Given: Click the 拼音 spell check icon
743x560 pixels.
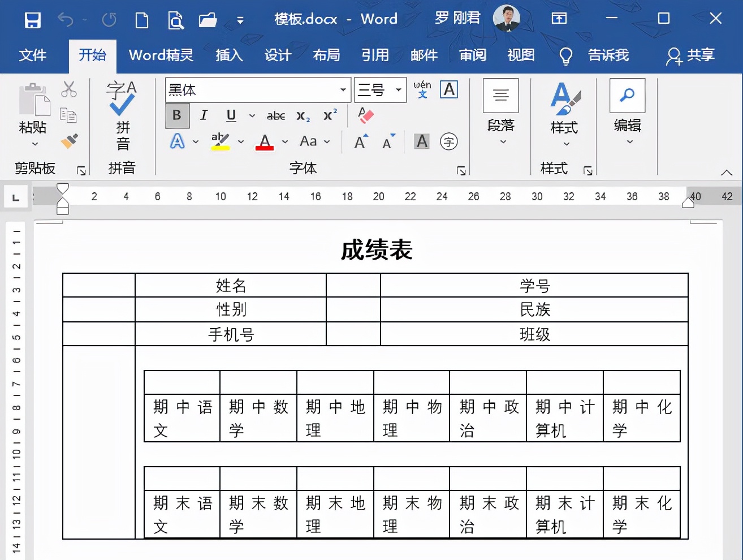Looking at the screenshot, I should coord(122,98).
